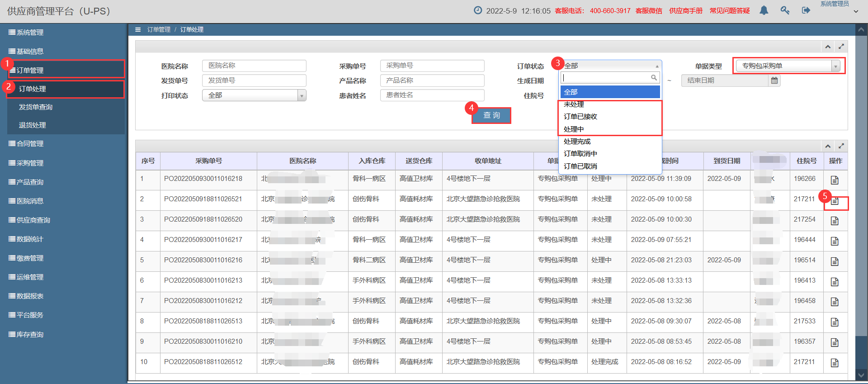The height and width of the screenshot is (384, 868).
Task: Open the 单据类型 dropdown showing 专购包采购单
Action: pos(788,66)
